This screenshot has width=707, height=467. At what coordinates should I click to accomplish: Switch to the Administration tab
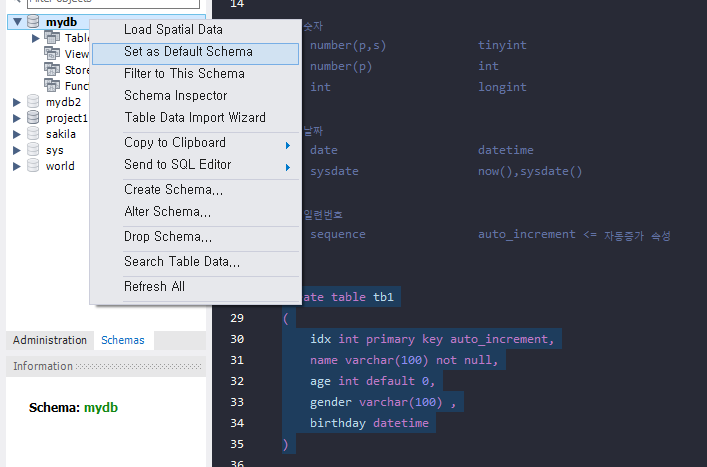[x=50, y=340]
